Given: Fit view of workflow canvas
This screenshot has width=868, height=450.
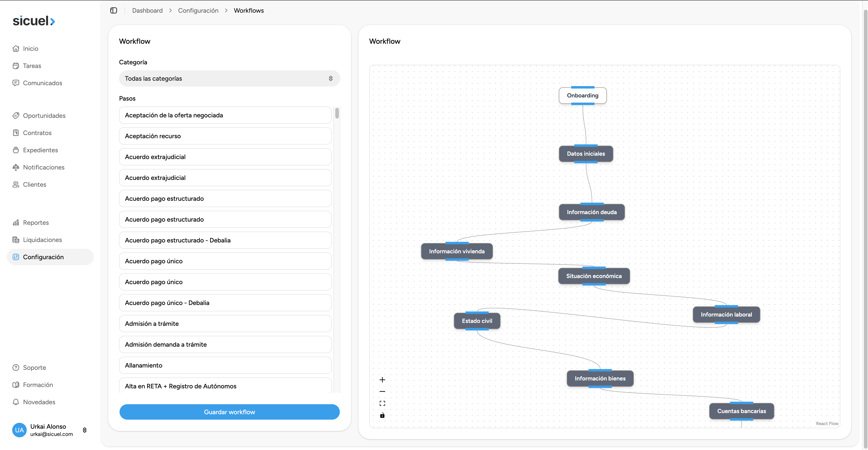Looking at the screenshot, I should click(x=382, y=404).
